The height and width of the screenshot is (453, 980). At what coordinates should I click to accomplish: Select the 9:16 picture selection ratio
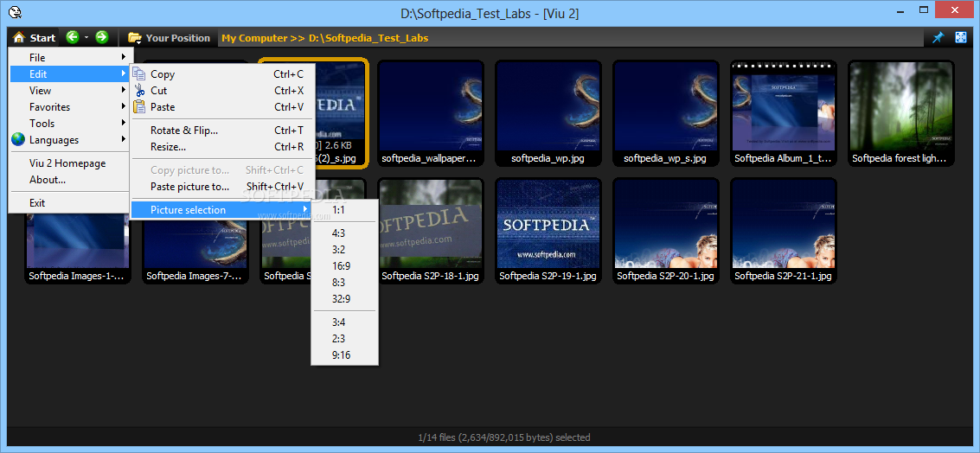tap(344, 355)
